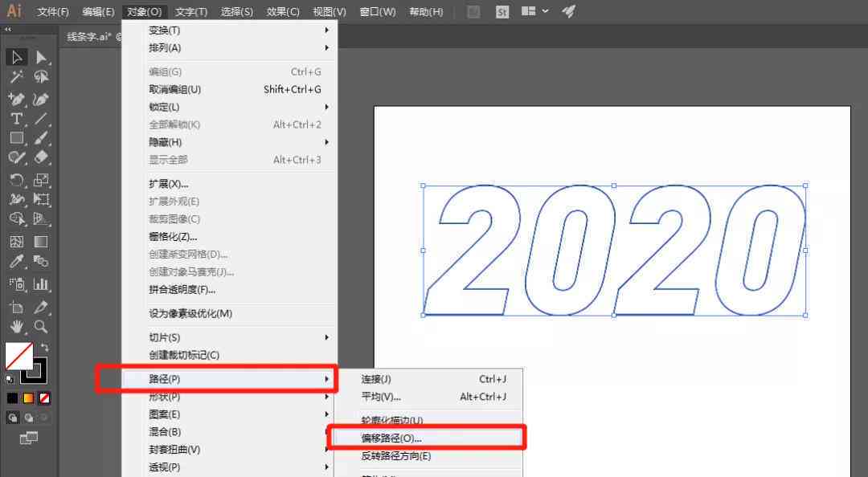
Task: Select the Warp tool
Action: click(17, 199)
